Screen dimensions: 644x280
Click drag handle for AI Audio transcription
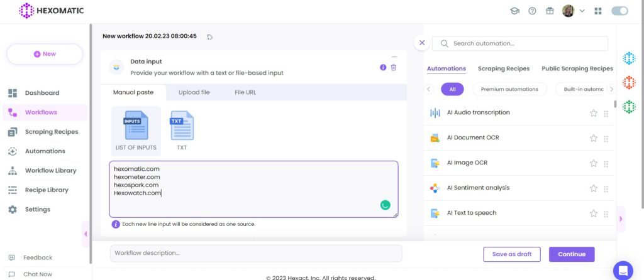point(606,114)
